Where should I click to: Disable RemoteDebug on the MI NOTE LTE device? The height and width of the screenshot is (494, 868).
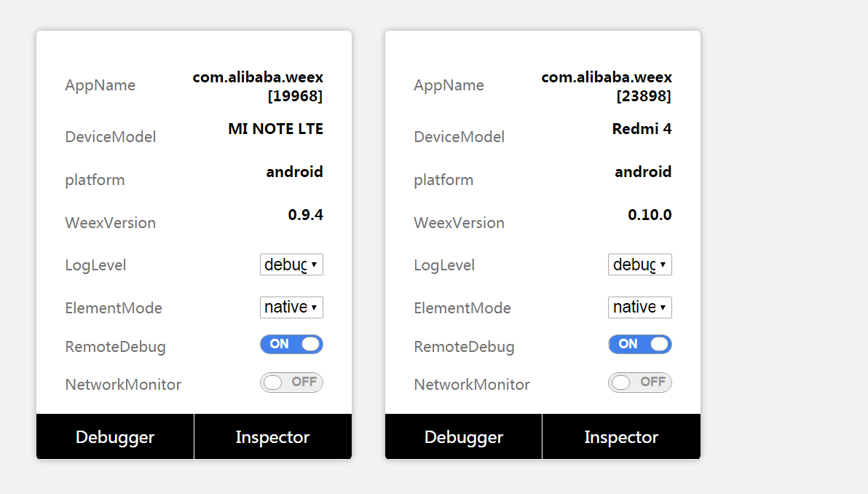point(291,344)
